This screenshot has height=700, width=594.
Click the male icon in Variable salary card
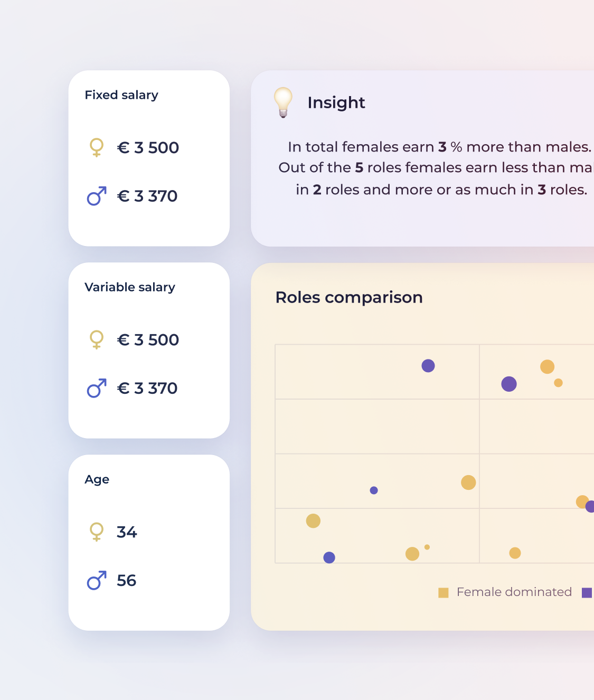[x=97, y=388]
